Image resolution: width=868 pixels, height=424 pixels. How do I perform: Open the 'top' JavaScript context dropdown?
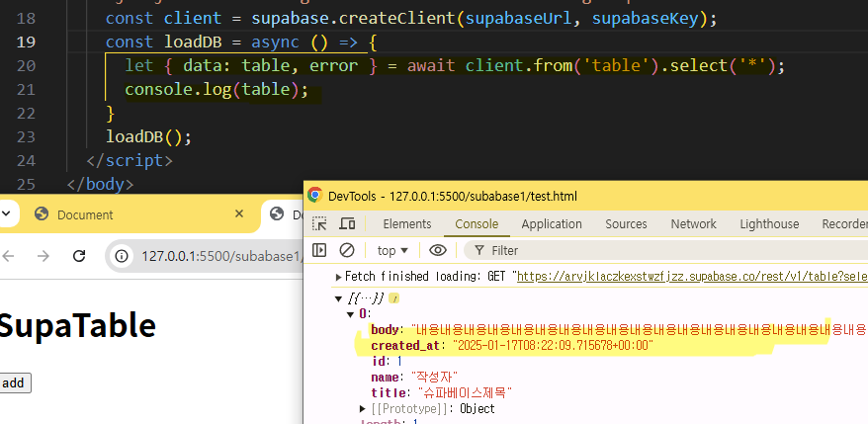tap(393, 250)
